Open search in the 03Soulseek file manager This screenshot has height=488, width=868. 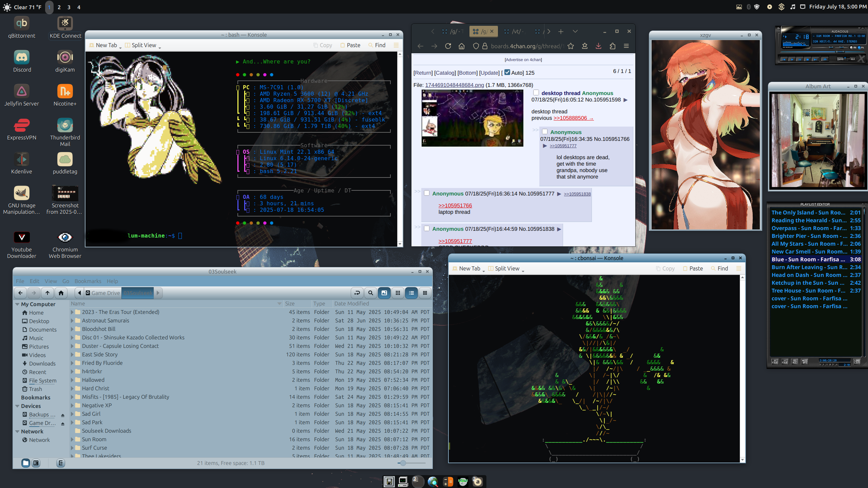pos(371,293)
